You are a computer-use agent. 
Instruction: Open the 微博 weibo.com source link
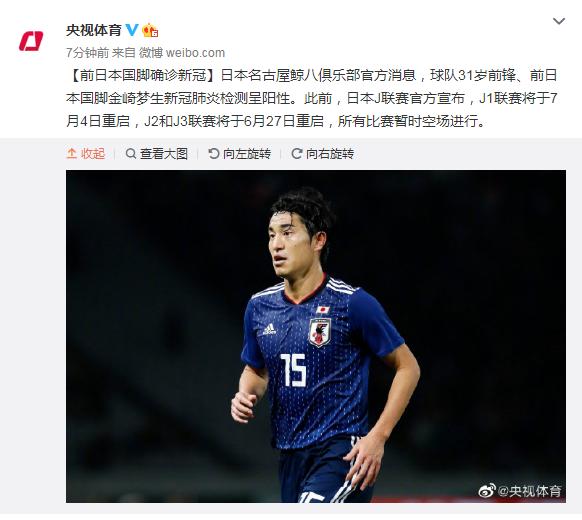pos(182,53)
